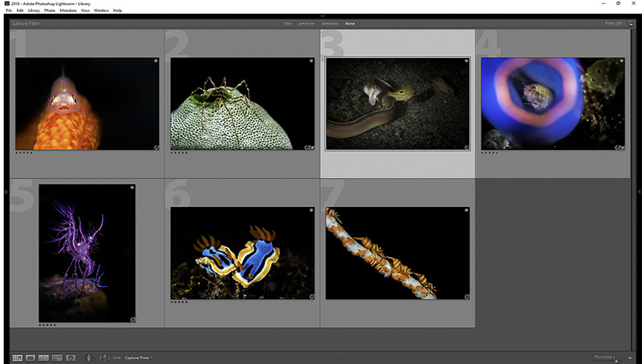This screenshot has width=642, height=364.
Task: Select None in Library Filter bar
Action: pyautogui.click(x=350, y=23)
